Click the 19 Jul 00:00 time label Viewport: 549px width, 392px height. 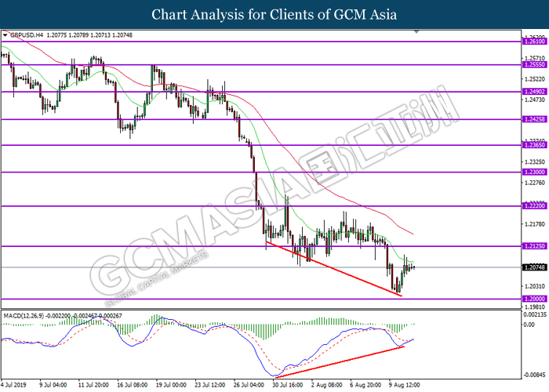(171, 385)
